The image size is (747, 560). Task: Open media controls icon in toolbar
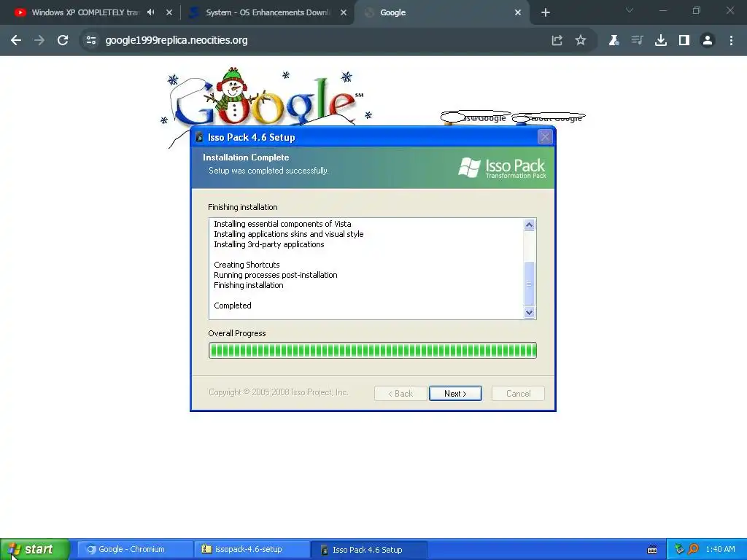pos(637,41)
